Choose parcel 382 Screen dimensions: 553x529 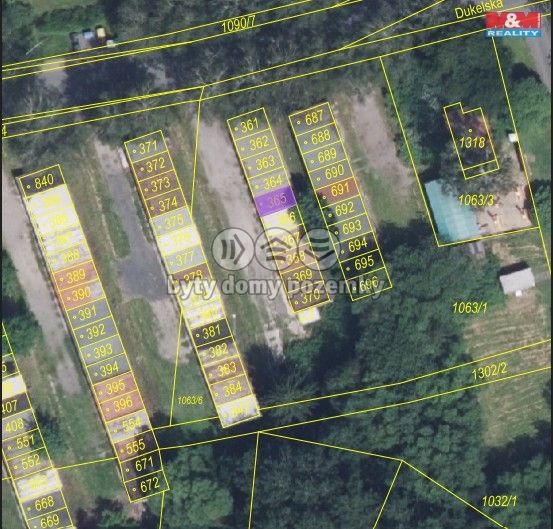[216, 351]
